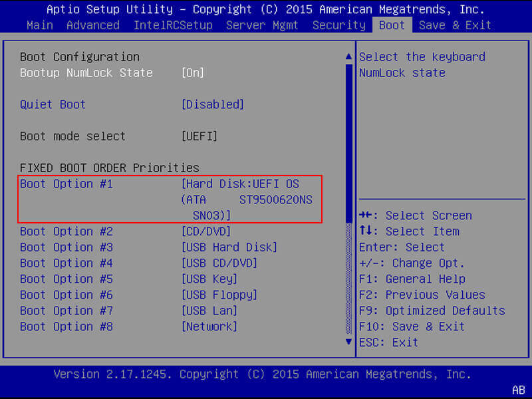Image resolution: width=532 pixels, height=399 pixels.
Task: Click the Version 2.17.1245 footer text
Action: coord(262,374)
